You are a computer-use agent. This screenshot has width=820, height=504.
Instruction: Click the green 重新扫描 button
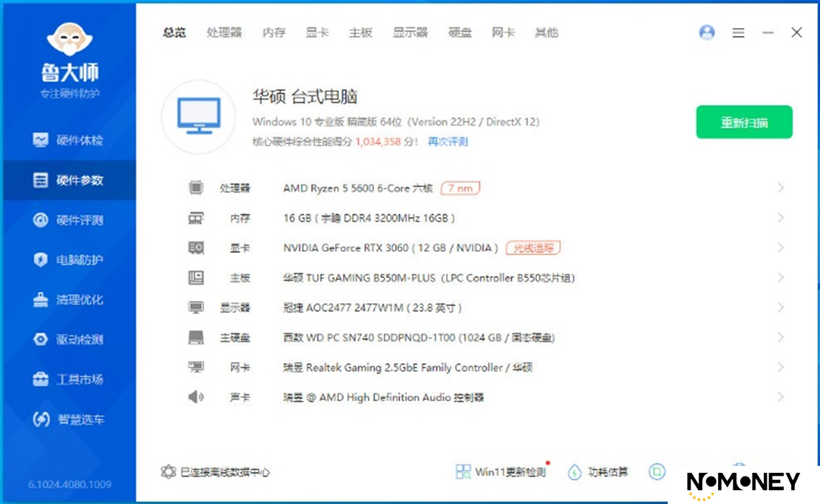pyautogui.click(x=744, y=123)
